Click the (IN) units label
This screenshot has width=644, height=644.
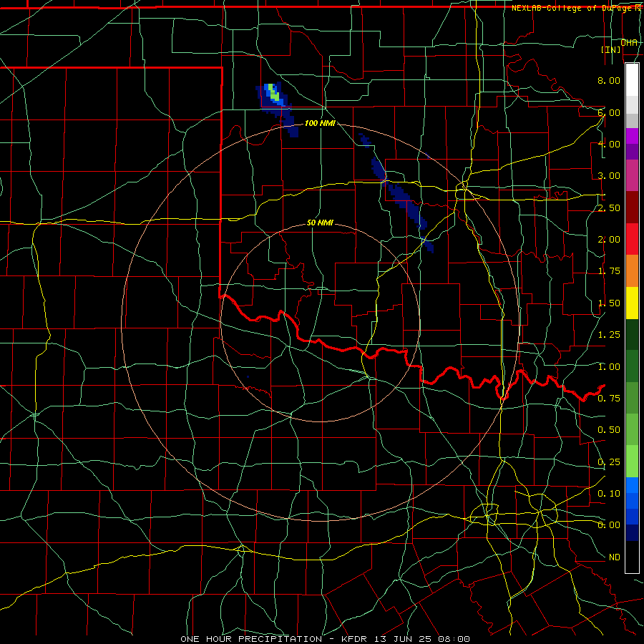[x=611, y=49]
